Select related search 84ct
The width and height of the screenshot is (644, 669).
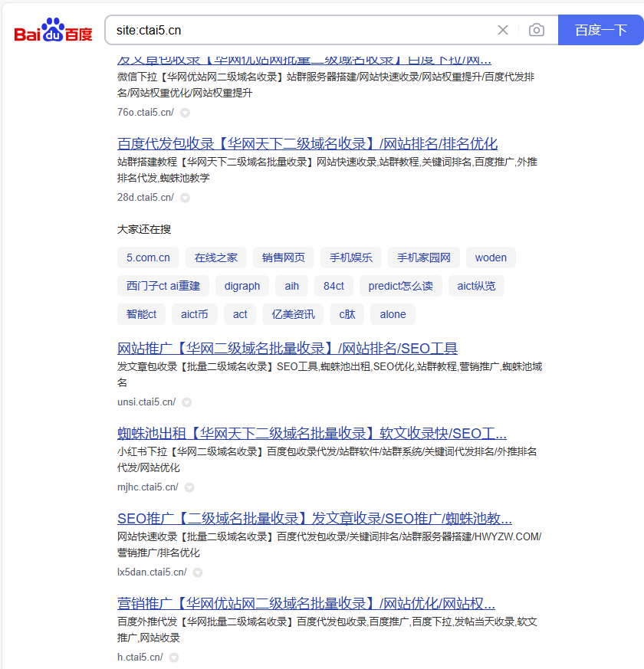coord(333,286)
